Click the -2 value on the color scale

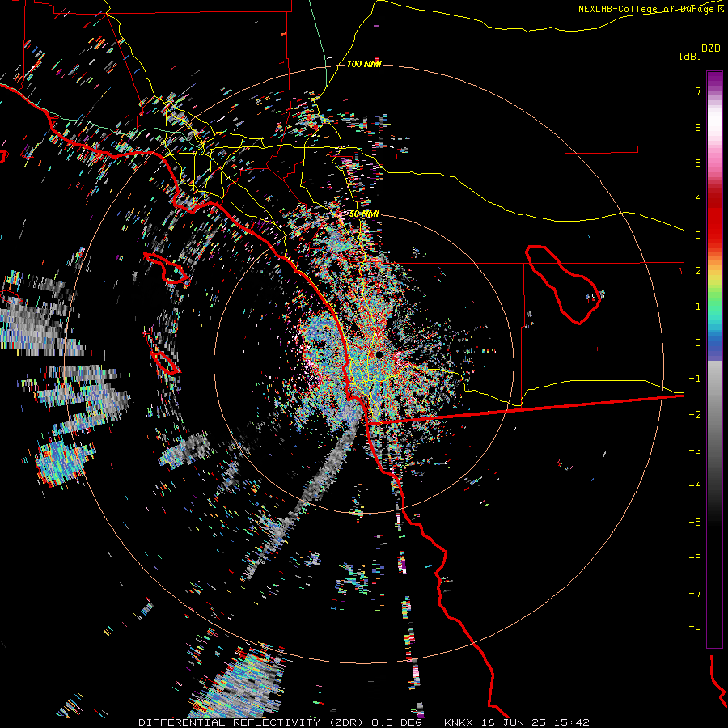tap(695, 415)
